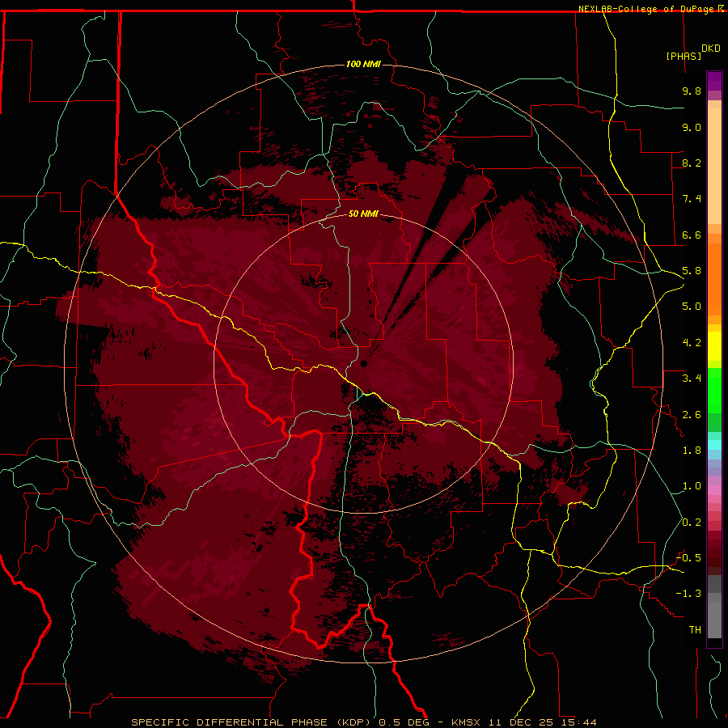
Task: Click the 5.8 value on the color scale
Action: pos(692,271)
